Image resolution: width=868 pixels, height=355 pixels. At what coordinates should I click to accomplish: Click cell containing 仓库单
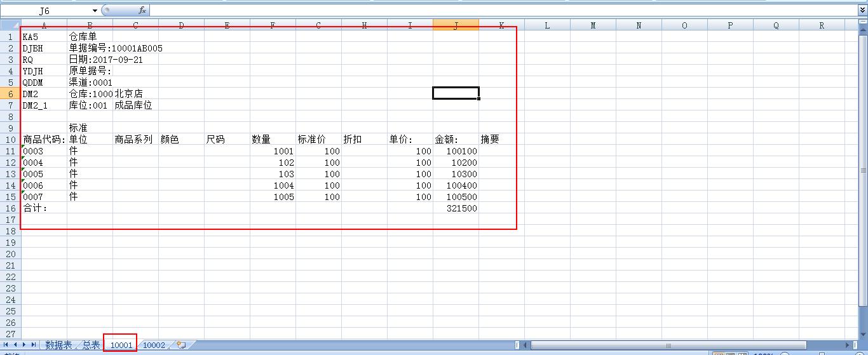pos(90,36)
